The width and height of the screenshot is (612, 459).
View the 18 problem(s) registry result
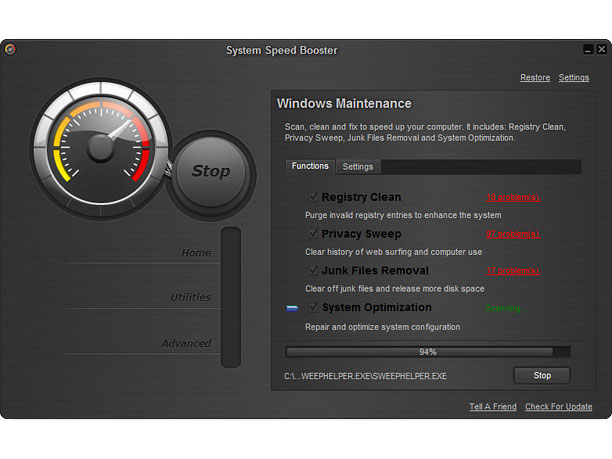point(513,197)
